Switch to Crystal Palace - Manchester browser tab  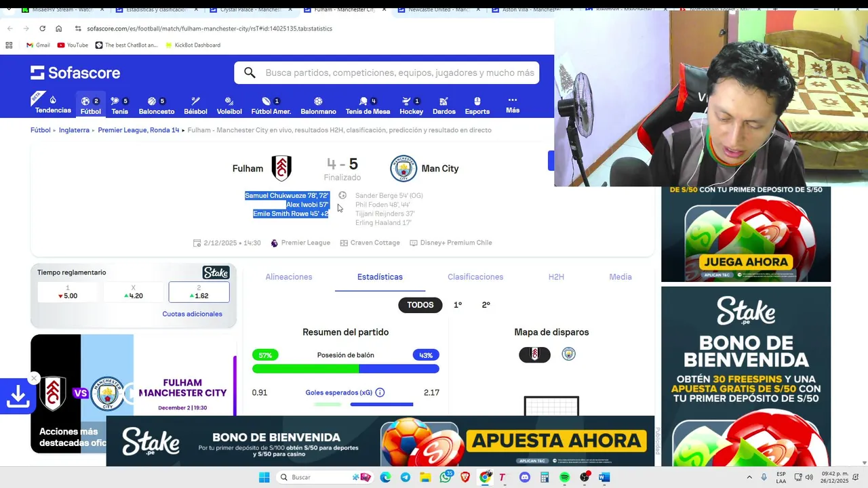point(251,10)
